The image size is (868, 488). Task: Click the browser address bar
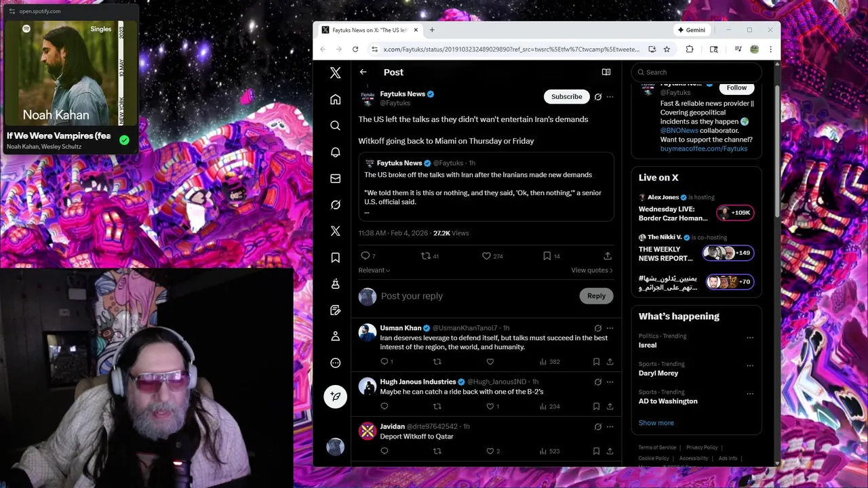click(511, 49)
